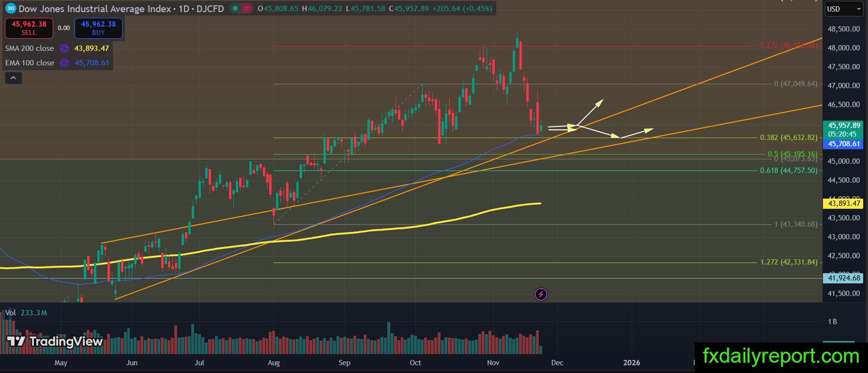Viewport: 868px width, 373px height.
Task: Click the 41,924.68 price tag on the axis
Action: (844, 278)
